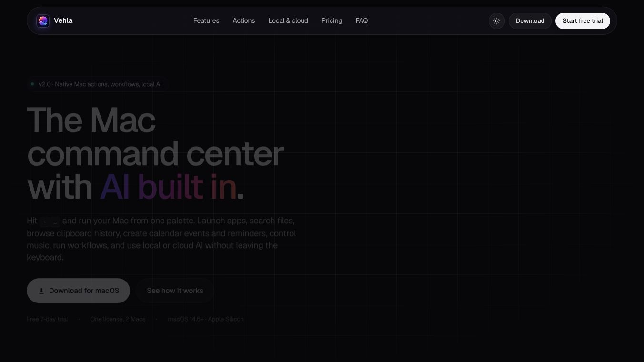Go to the Local & cloud section
Viewport: 644px width, 362px height.
(288, 21)
